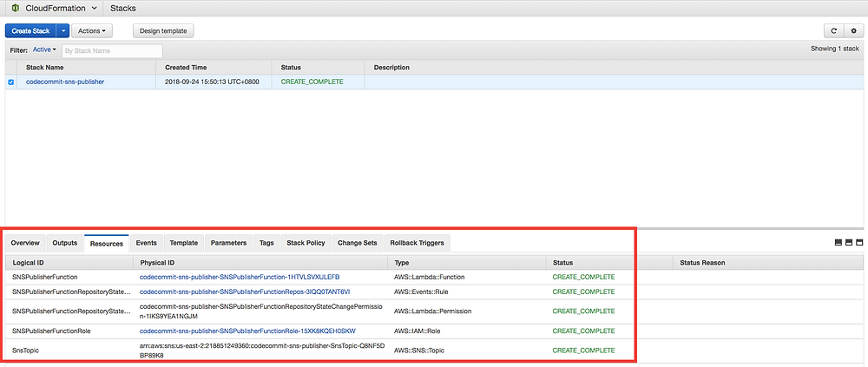Click the Design template button
868x367 pixels.
click(x=163, y=31)
